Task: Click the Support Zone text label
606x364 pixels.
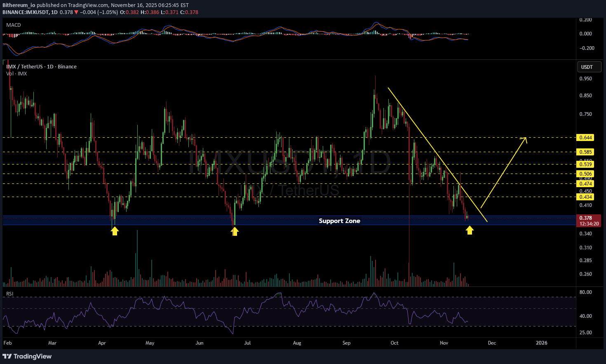Action: [x=339, y=221]
